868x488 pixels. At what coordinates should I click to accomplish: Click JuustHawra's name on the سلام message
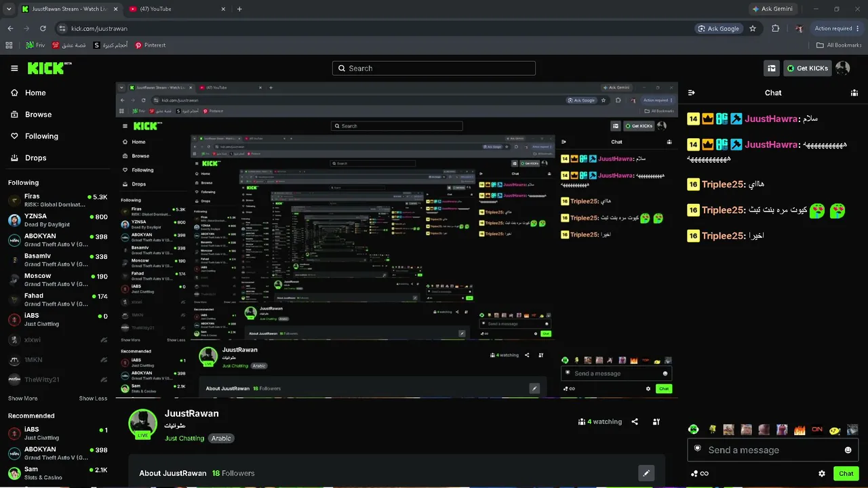tap(772, 119)
